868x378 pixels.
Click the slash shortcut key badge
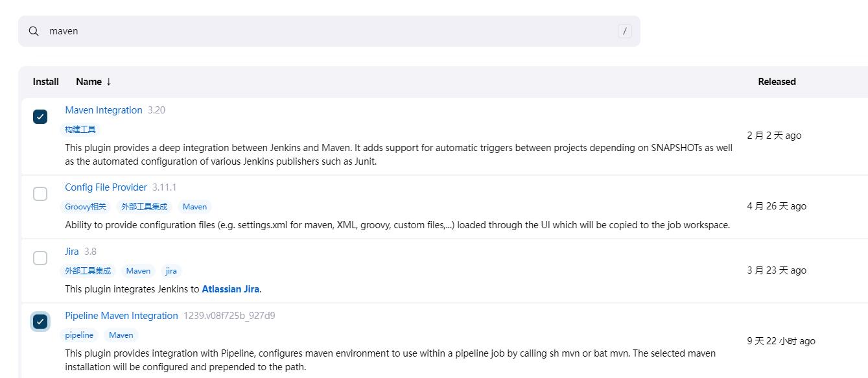click(624, 31)
